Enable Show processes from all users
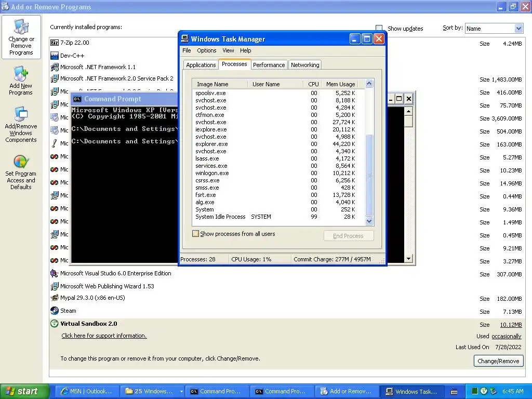 click(x=195, y=234)
